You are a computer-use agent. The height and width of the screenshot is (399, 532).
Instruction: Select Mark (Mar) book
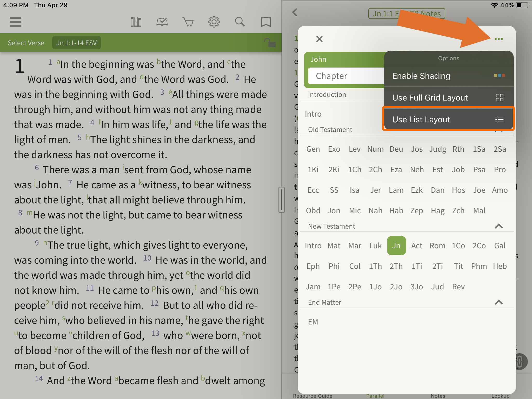click(x=355, y=246)
